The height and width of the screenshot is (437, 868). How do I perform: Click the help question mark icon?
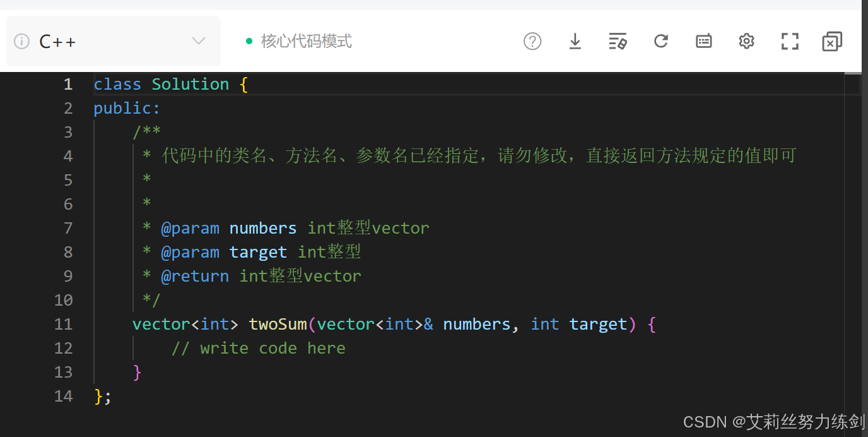pos(532,42)
